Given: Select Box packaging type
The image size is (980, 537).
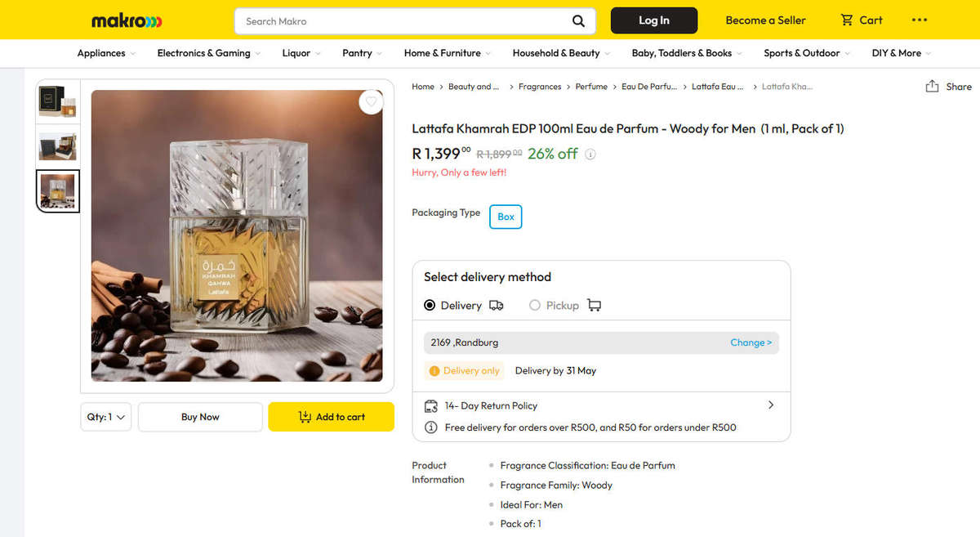Looking at the screenshot, I should pyautogui.click(x=505, y=217).
